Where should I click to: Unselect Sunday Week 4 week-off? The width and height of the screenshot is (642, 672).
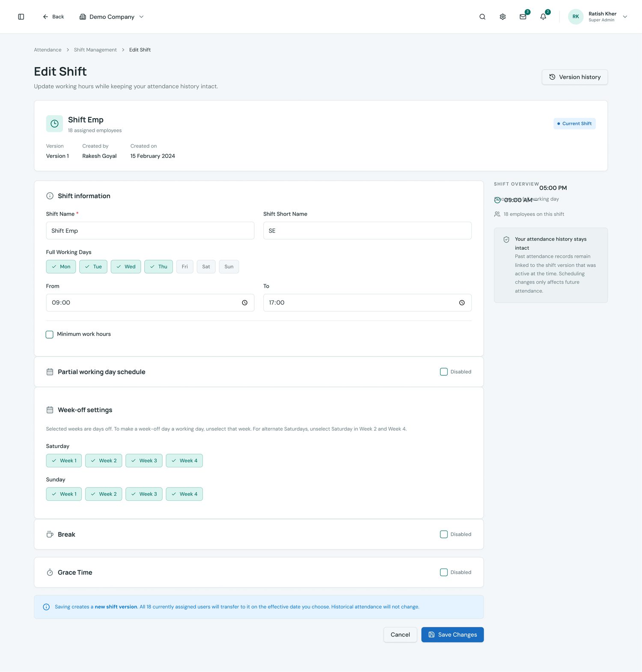[x=184, y=494]
